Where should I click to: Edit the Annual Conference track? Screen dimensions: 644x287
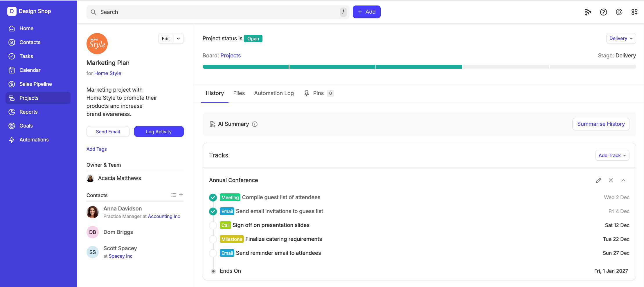598,180
